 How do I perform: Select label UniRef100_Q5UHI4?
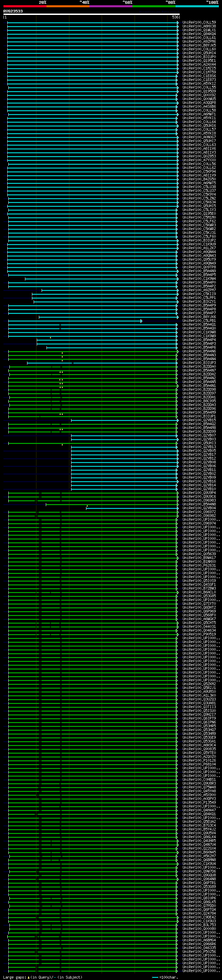199,53
